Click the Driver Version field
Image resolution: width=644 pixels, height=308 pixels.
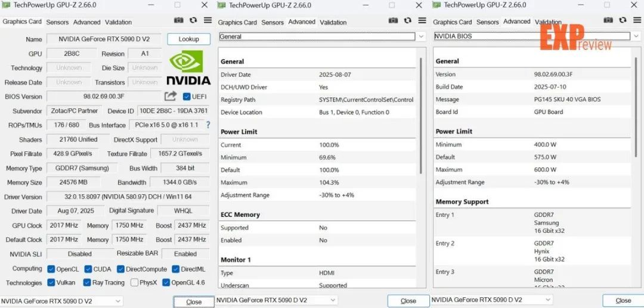click(x=128, y=197)
